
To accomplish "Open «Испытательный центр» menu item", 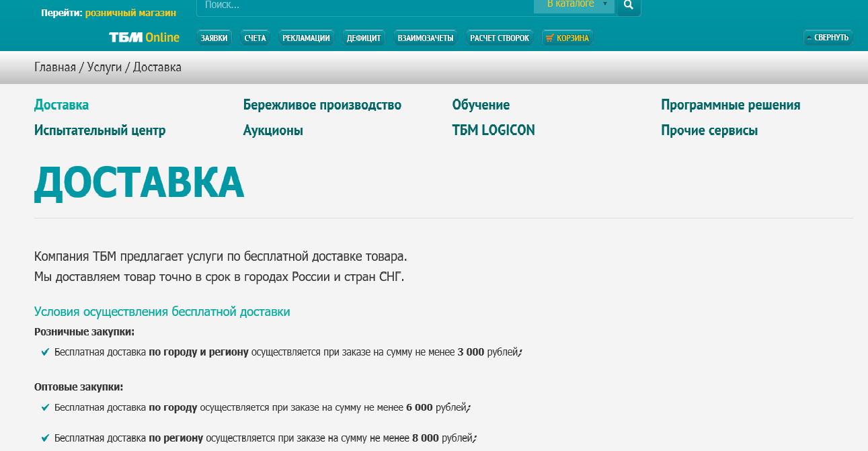I will 100,130.
